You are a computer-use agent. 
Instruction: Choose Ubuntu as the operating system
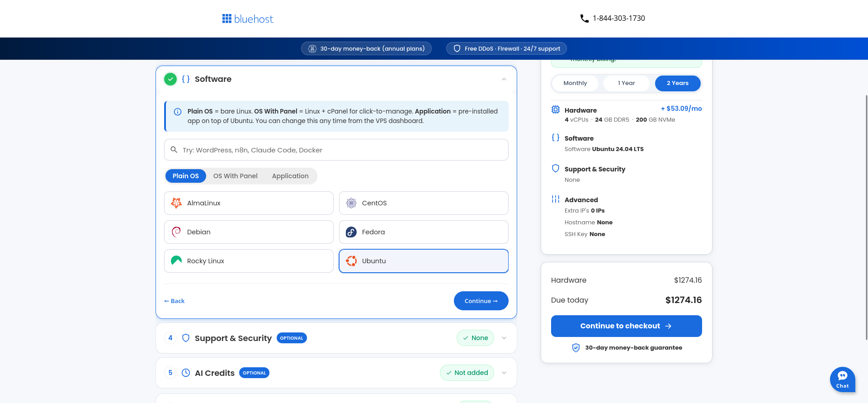pos(424,261)
